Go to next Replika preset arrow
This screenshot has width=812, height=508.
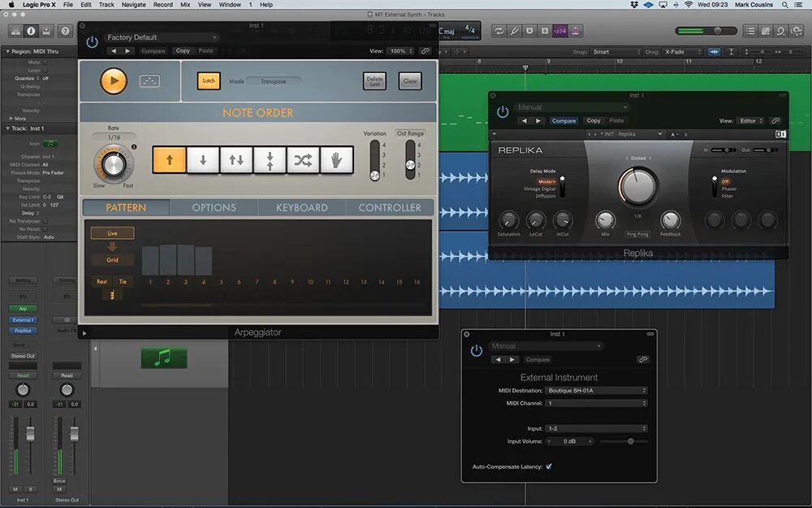[x=538, y=121]
